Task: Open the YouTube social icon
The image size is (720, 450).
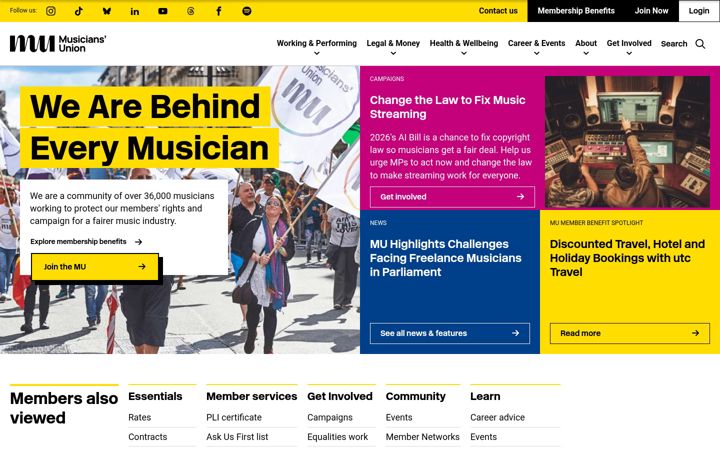Action: 163,11
